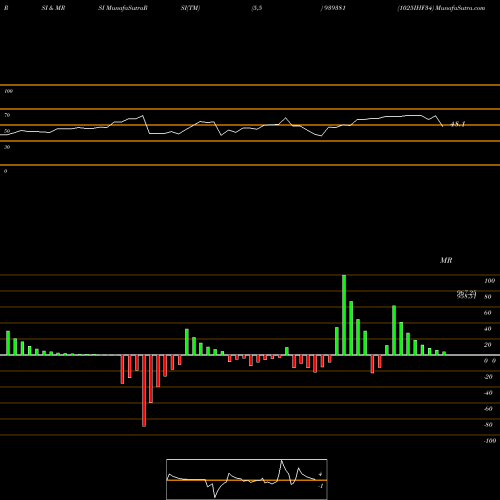
Task: Click the SI MunafaSutraR header text
Action: (123, 8)
